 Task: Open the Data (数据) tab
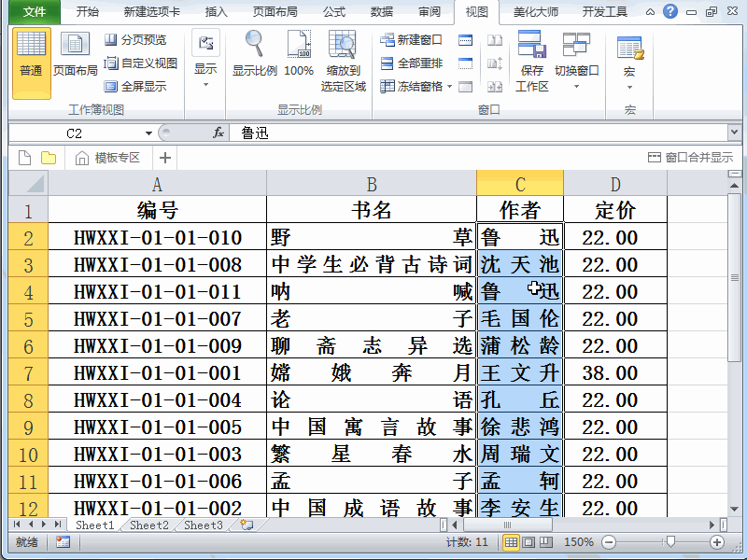pyautogui.click(x=382, y=11)
